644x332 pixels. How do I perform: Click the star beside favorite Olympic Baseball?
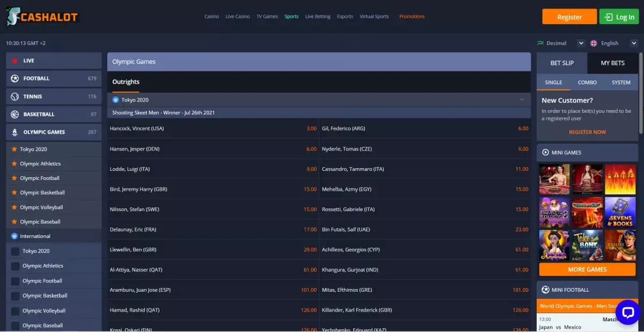coord(14,222)
